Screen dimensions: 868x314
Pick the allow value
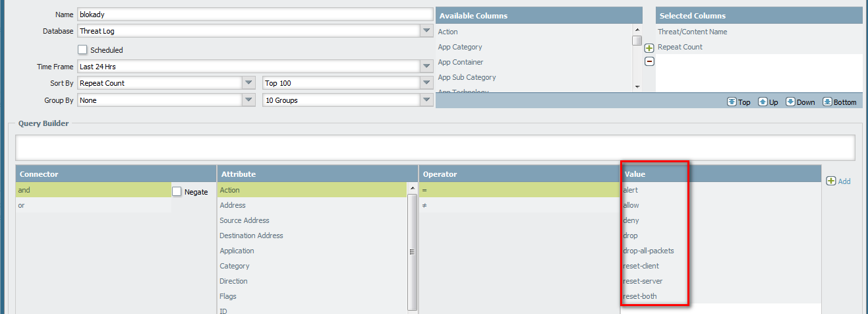click(x=721, y=205)
